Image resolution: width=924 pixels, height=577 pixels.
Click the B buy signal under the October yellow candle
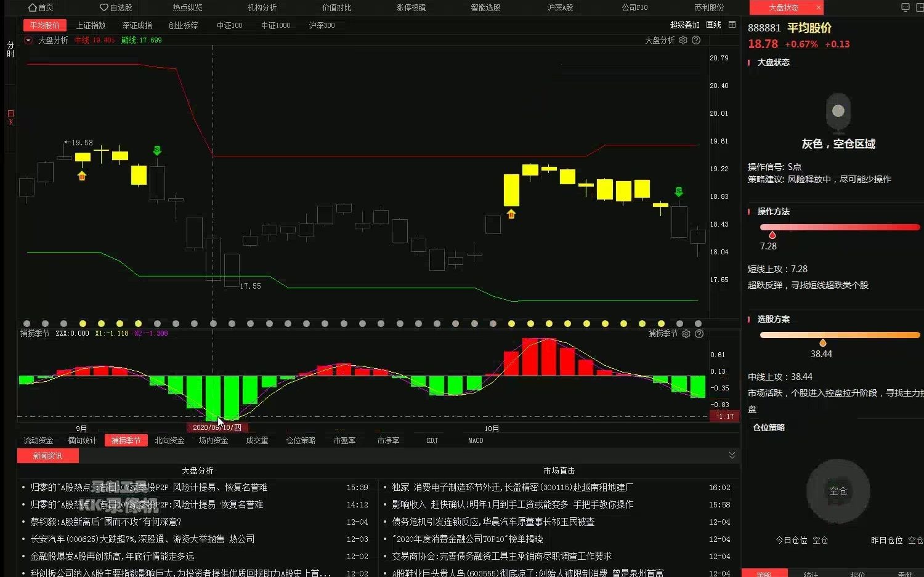click(x=511, y=214)
